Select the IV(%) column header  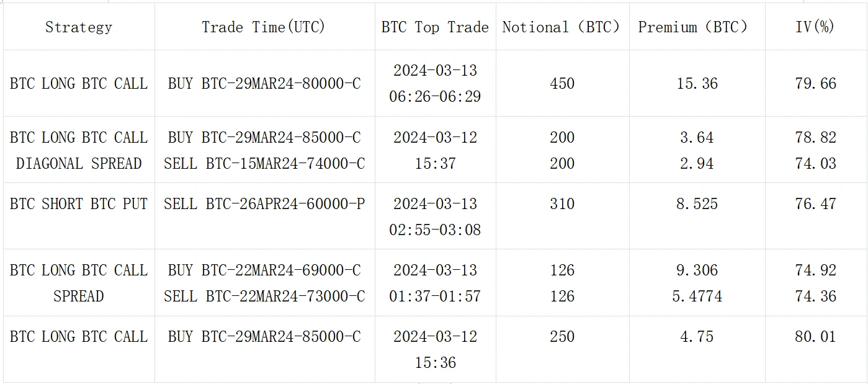pos(815,27)
